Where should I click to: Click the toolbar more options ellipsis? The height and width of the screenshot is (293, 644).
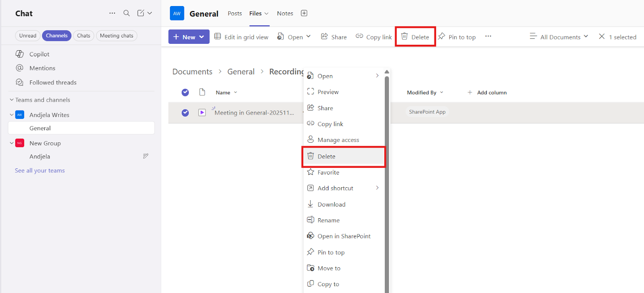click(x=488, y=37)
